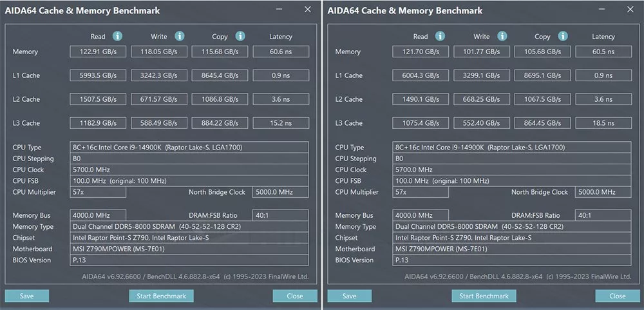Click Memory Type DDR5-8000 field in left window
The width and height of the screenshot is (644, 310).
coord(189,227)
